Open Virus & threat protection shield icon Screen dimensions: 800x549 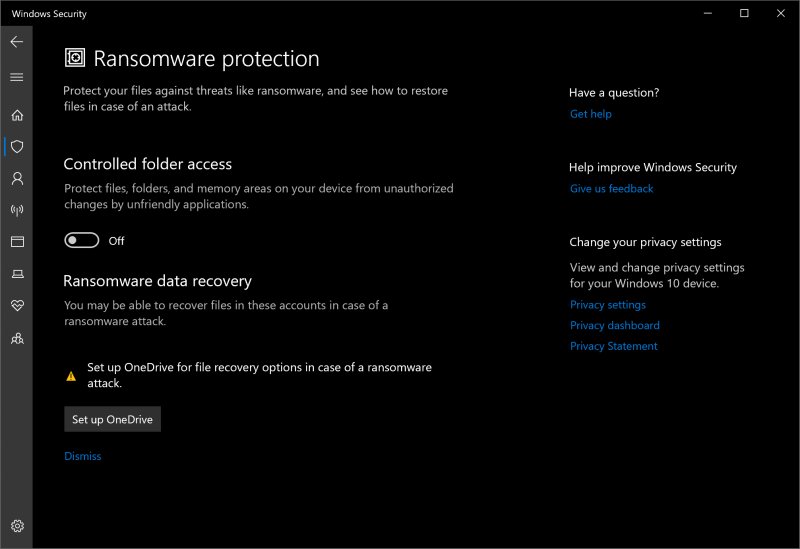[17, 147]
